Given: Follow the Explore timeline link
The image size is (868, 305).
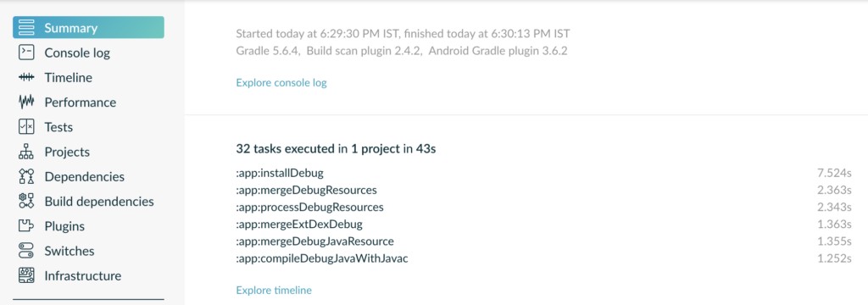Looking at the screenshot, I should click(274, 290).
